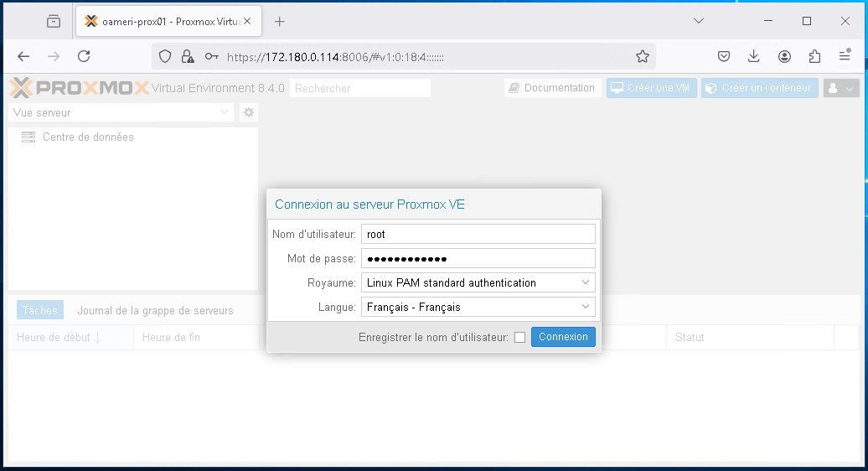Go forward with the forward arrow
This screenshot has width=868, height=471.
tap(54, 56)
